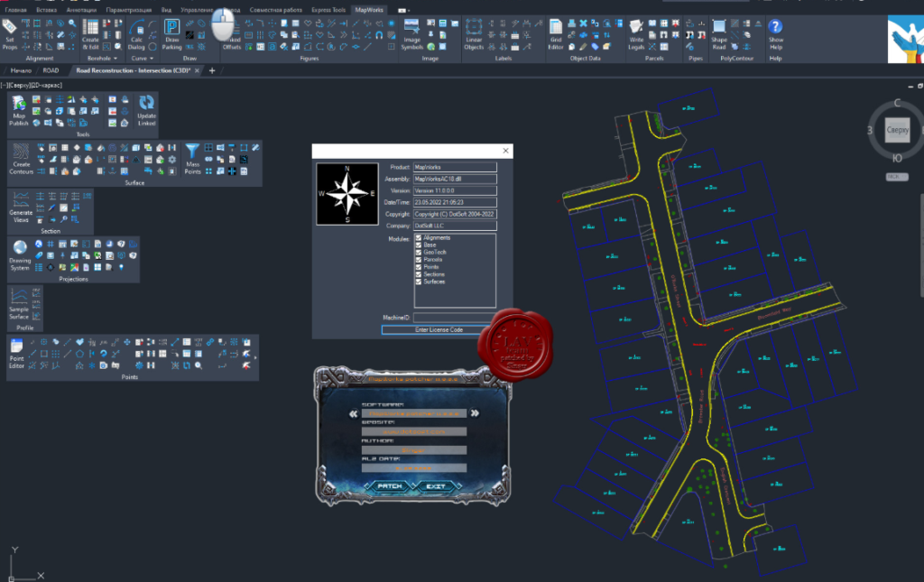The width and height of the screenshot is (924, 582).
Task: Open the Point Editor tool
Action: pos(16,354)
